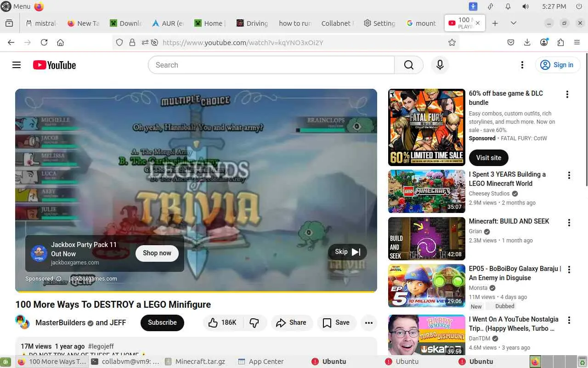Bookmark this page with the star

(x=452, y=42)
